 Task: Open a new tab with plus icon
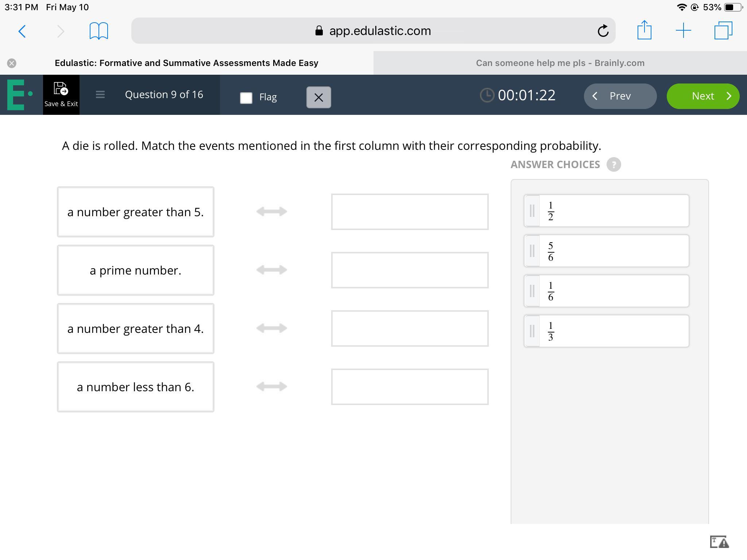click(683, 31)
